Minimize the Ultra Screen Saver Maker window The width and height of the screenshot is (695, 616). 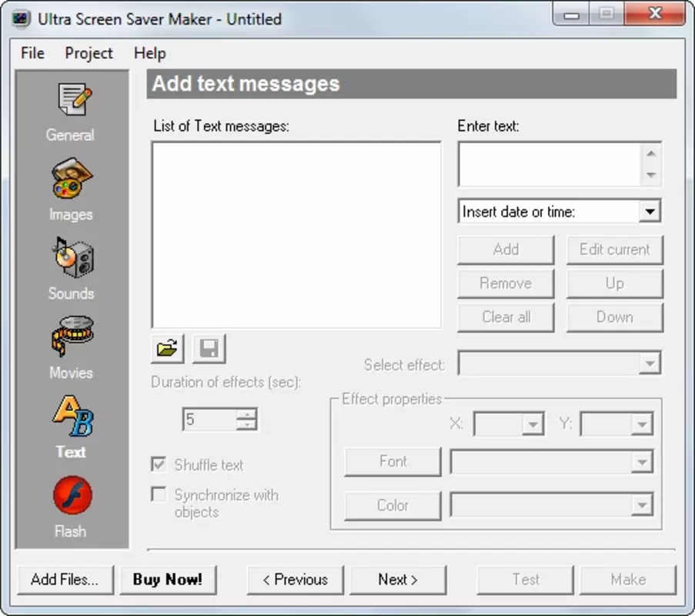(571, 15)
